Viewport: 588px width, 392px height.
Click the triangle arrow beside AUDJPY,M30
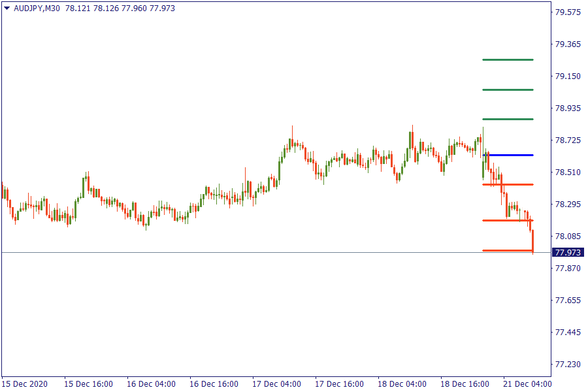pyautogui.click(x=7, y=8)
